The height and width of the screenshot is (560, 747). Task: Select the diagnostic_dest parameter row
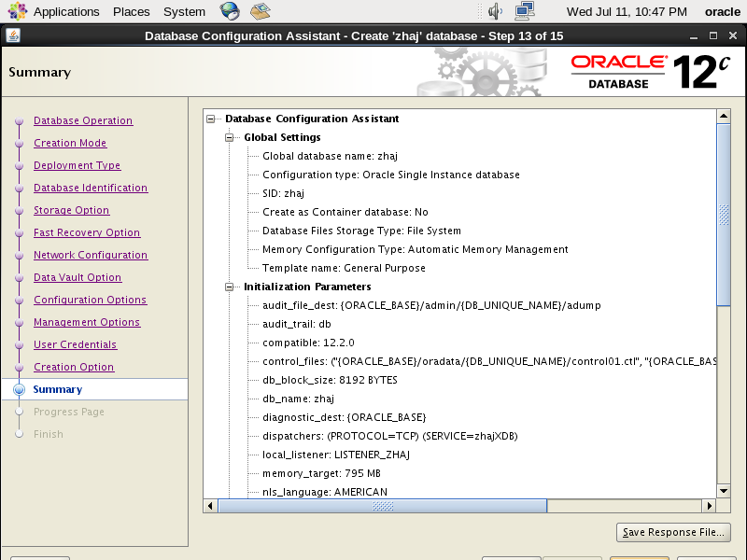(x=345, y=417)
